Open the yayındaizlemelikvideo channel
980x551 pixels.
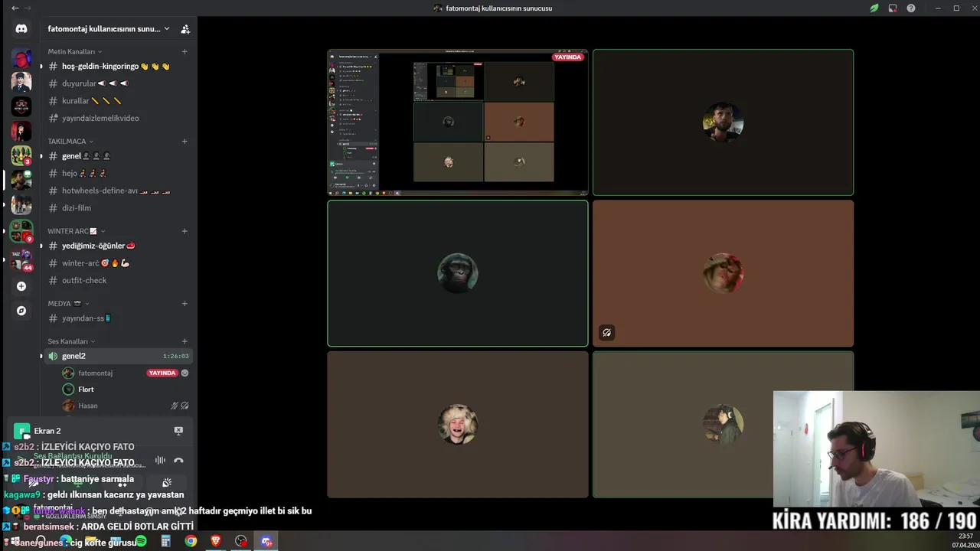point(118,118)
